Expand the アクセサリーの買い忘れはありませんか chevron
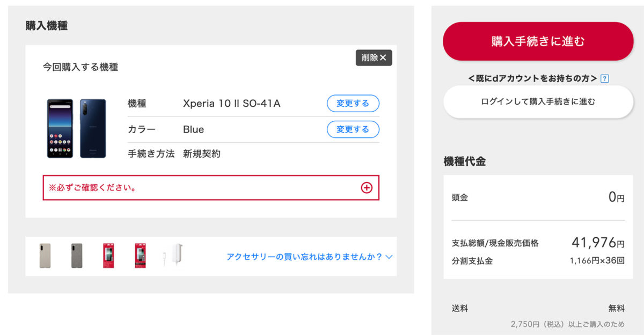 point(389,257)
